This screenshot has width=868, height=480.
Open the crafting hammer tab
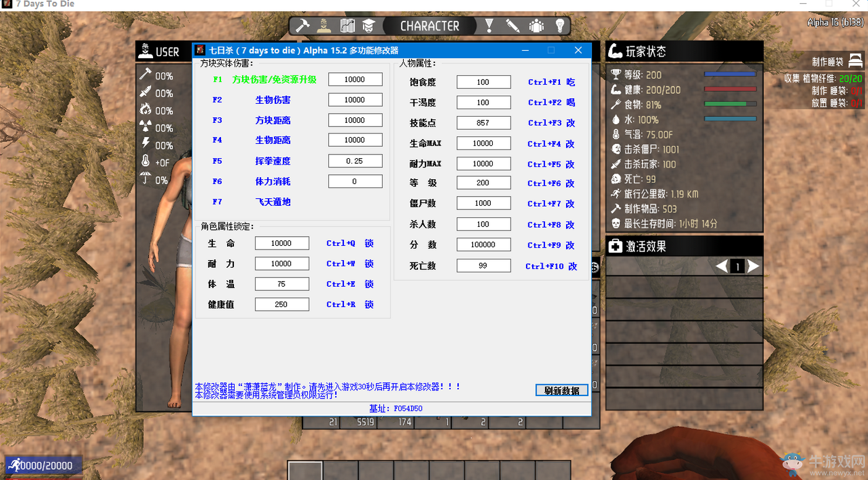tap(302, 26)
